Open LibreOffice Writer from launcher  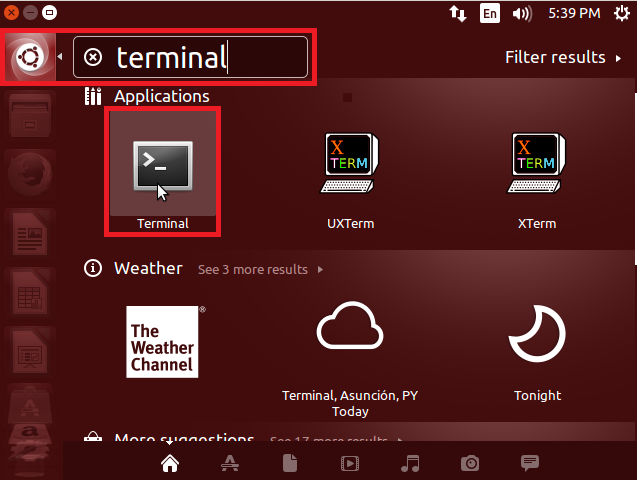click(30, 234)
